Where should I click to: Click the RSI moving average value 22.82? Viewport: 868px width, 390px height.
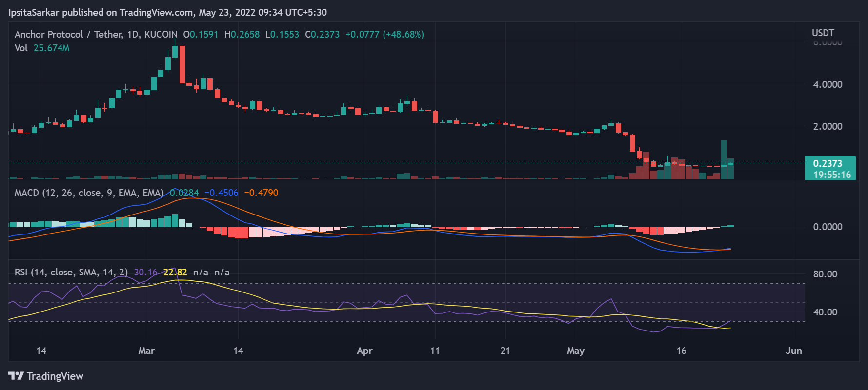175,272
